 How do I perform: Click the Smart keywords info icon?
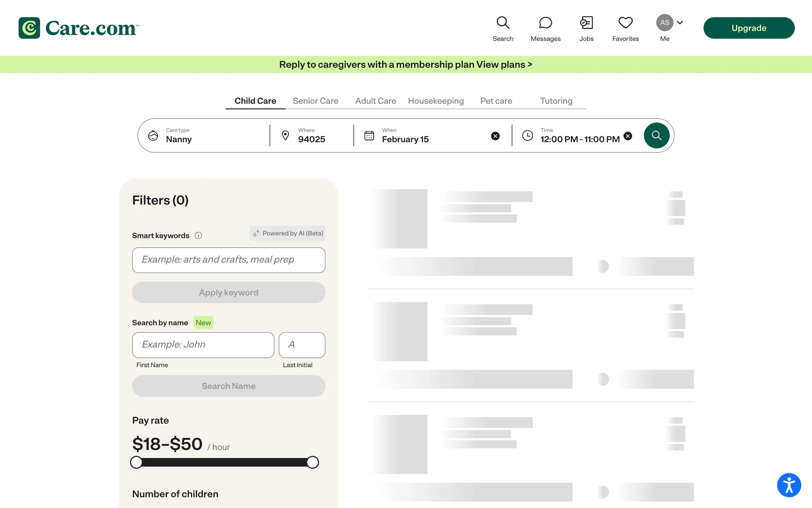tap(198, 236)
